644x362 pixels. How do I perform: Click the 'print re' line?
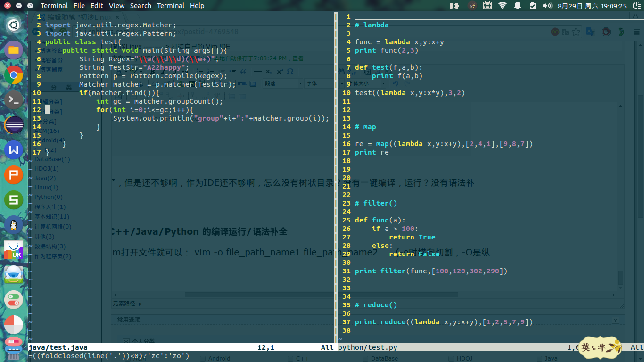pyautogui.click(x=372, y=152)
